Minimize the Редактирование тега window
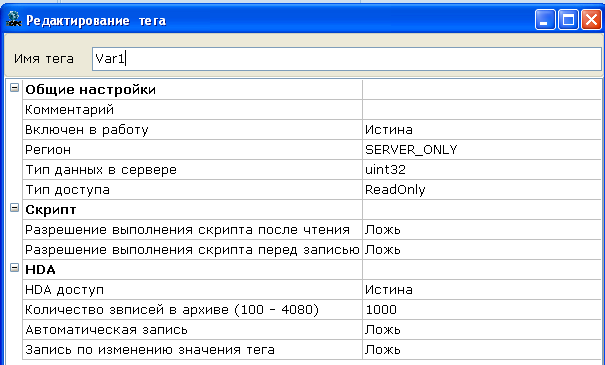The height and width of the screenshot is (365, 605). [544, 20]
